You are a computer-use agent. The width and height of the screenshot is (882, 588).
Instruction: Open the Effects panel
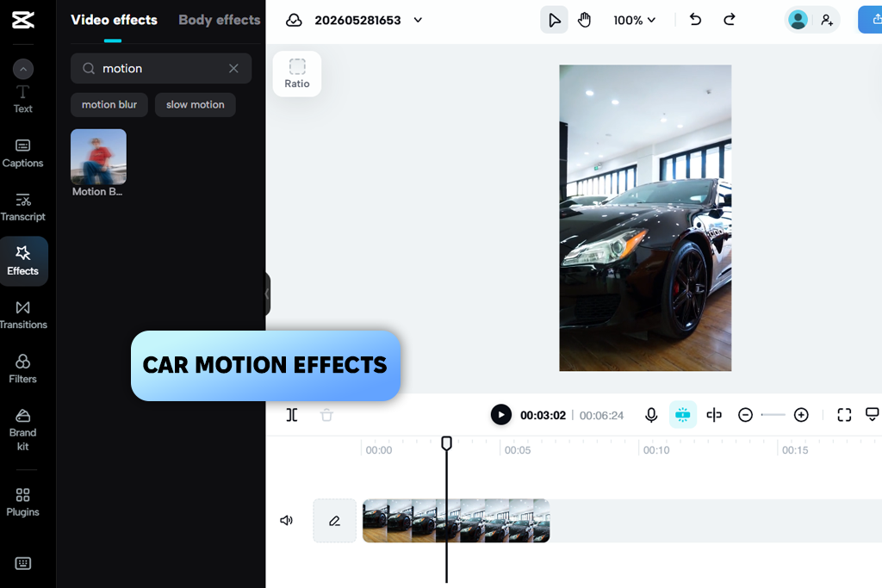[23, 262]
